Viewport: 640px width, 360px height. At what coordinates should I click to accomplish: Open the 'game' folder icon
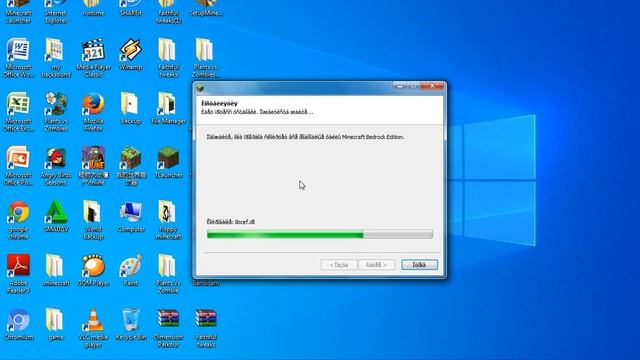(x=56, y=324)
